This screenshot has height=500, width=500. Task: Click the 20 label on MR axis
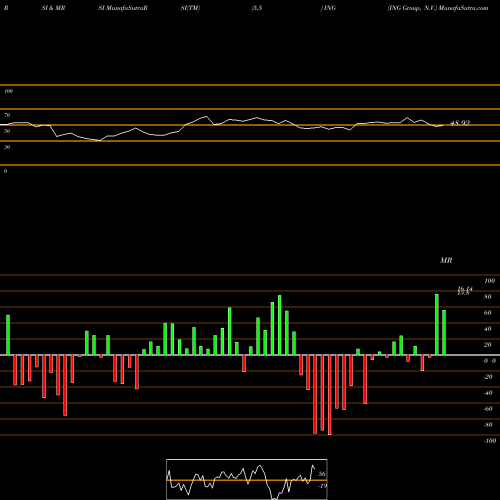(x=488, y=345)
